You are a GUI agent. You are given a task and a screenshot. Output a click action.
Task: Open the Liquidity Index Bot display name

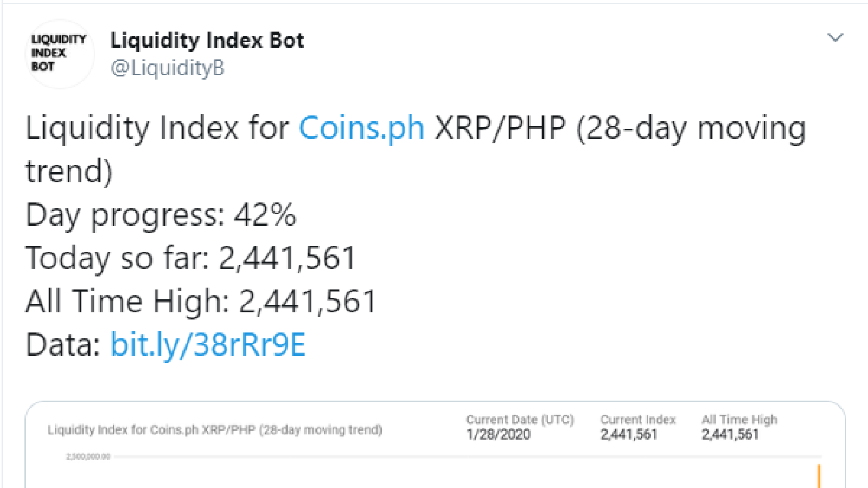pos(207,40)
